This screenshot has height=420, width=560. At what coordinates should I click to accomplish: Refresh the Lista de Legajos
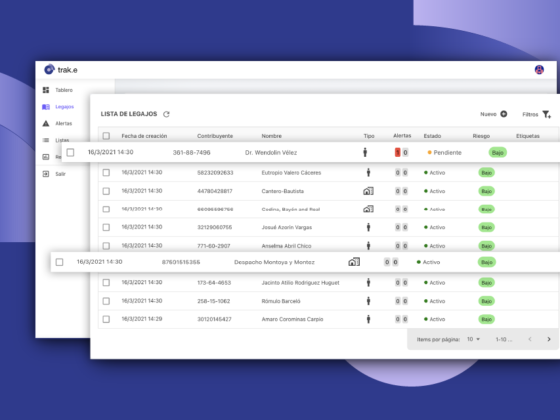click(x=166, y=114)
